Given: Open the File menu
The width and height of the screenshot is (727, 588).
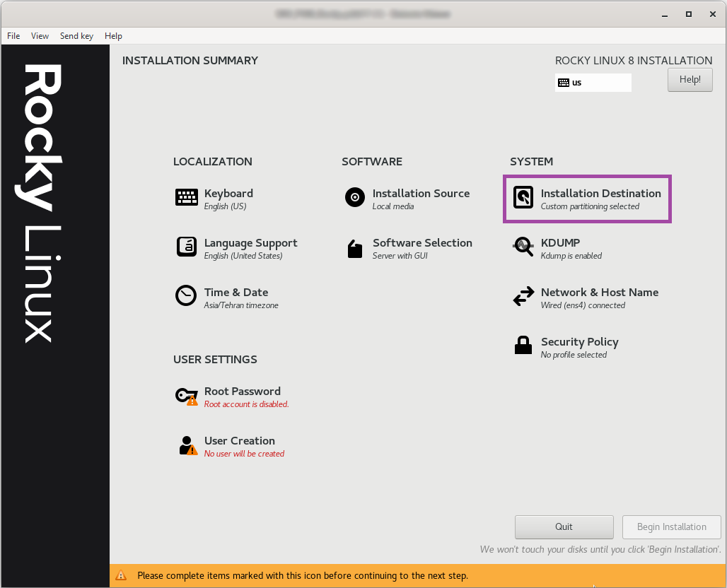Looking at the screenshot, I should pos(13,35).
